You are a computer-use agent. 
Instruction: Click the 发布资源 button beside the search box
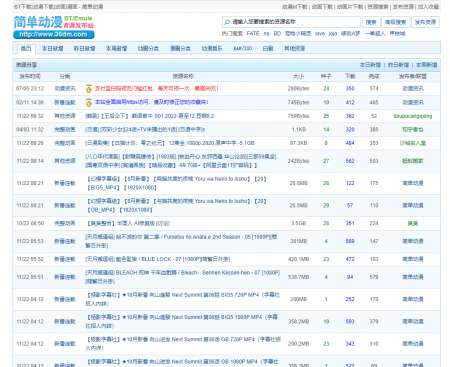coord(425,22)
